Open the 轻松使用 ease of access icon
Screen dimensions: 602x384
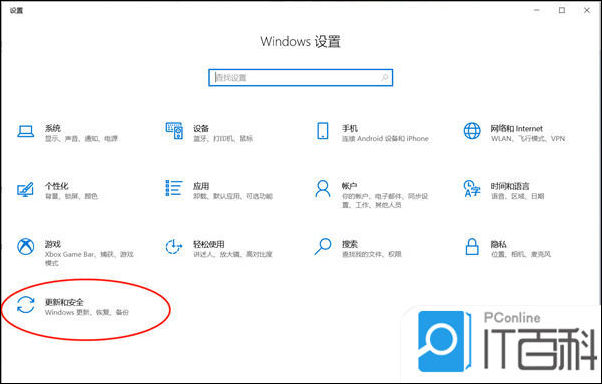174,247
